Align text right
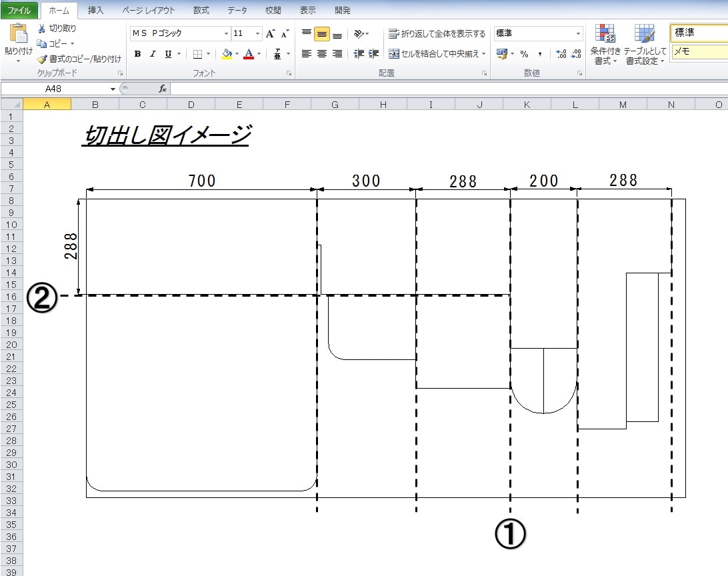 point(337,54)
